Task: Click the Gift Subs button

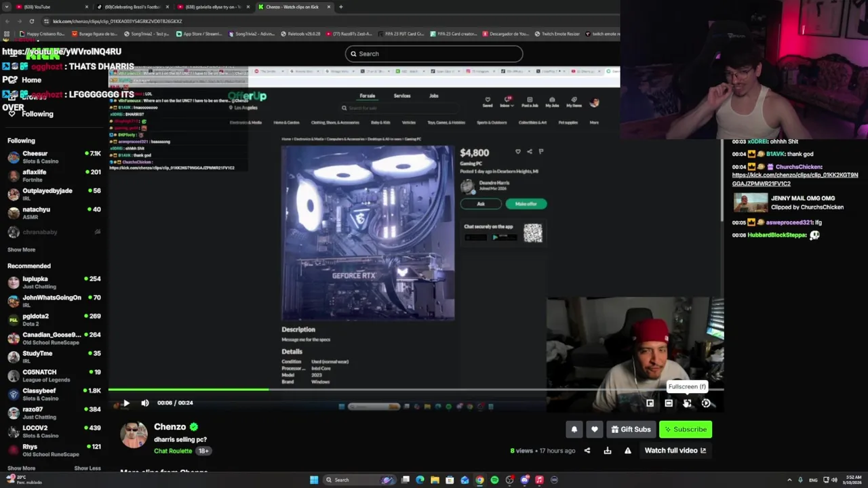Action: coord(631,429)
